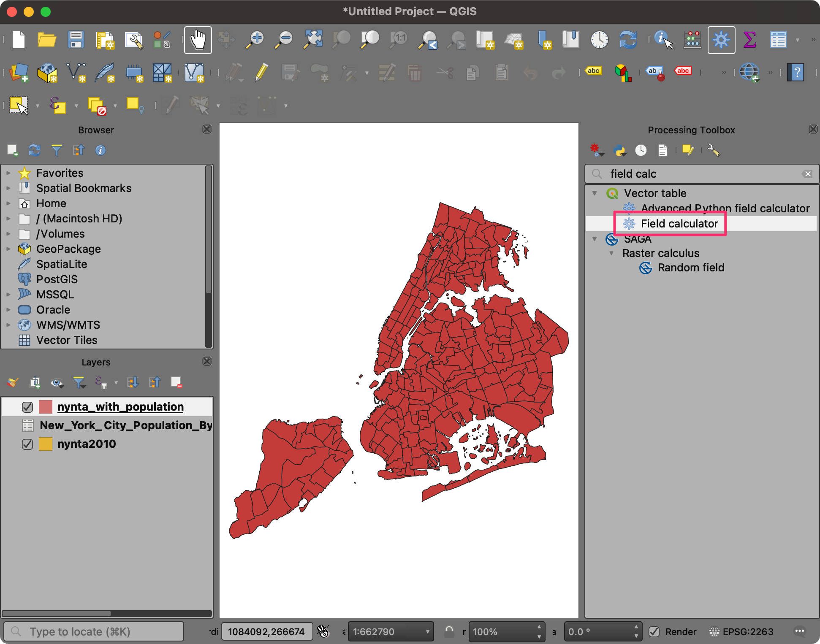Select the Identify Features tool
This screenshot has width=820, height=644.
[663, 40]
